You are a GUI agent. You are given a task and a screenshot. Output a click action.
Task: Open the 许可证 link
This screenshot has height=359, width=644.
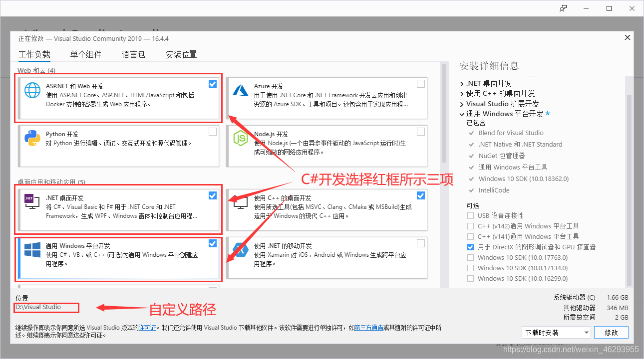[x=147, y=328]
